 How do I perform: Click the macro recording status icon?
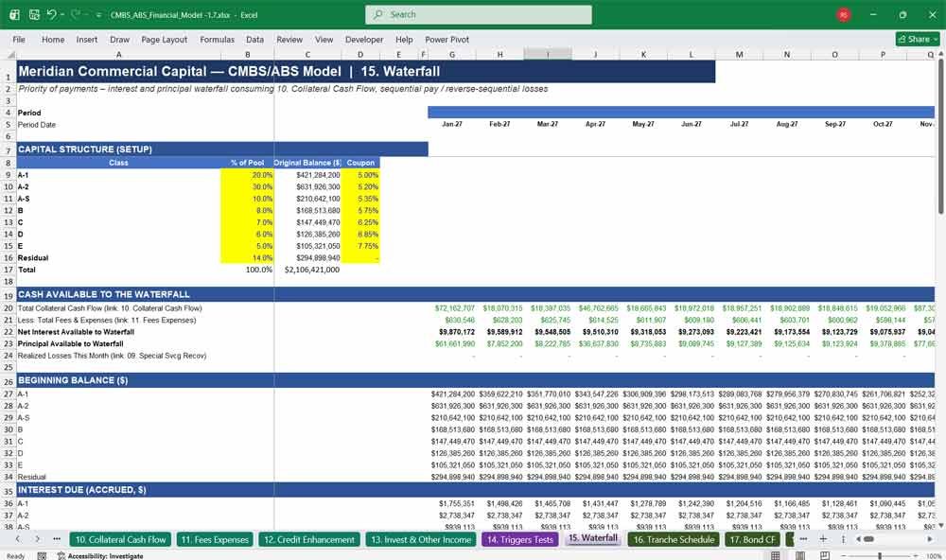[x=42, y=556]
